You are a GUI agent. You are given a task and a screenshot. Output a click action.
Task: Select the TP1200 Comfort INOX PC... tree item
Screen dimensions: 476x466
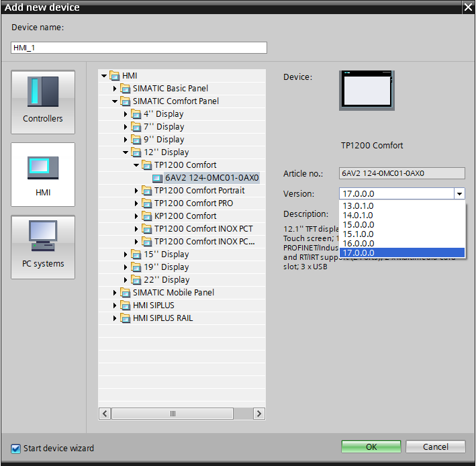point(204,241)
